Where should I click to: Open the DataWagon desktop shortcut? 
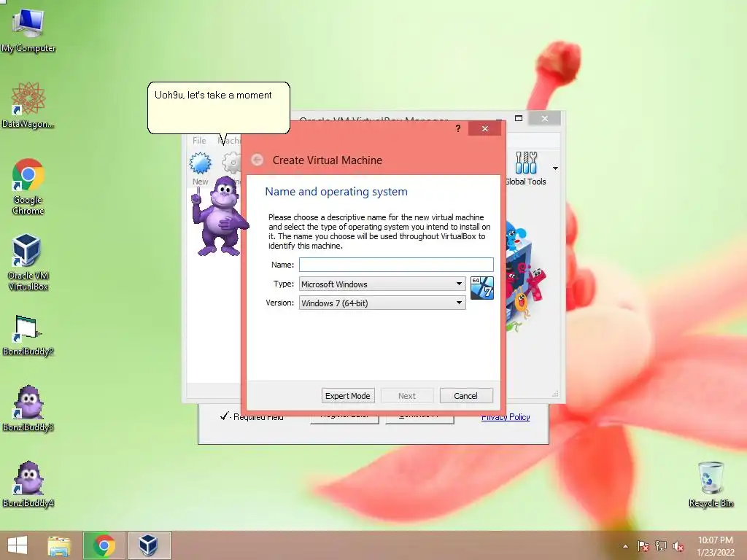pos(28,105)
